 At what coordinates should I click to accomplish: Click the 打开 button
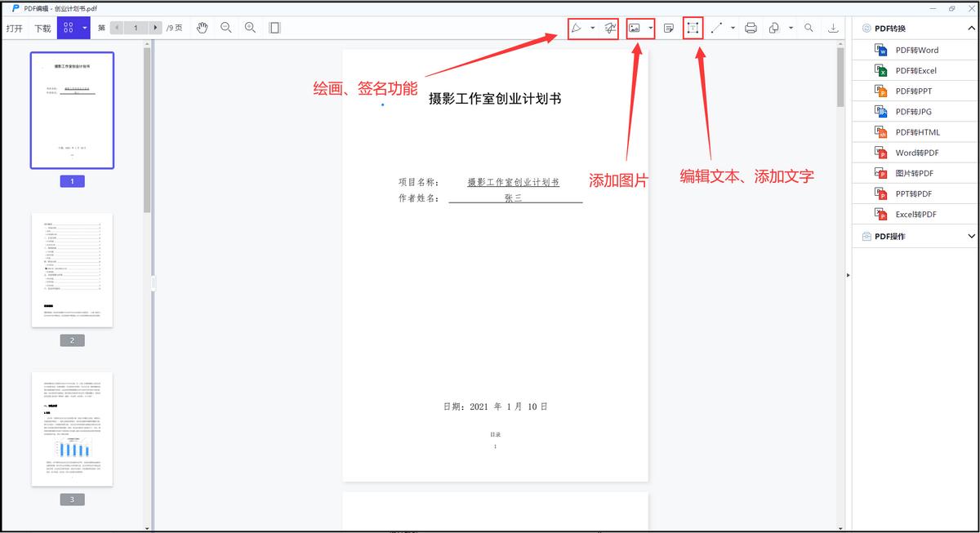tap(15, 27)
